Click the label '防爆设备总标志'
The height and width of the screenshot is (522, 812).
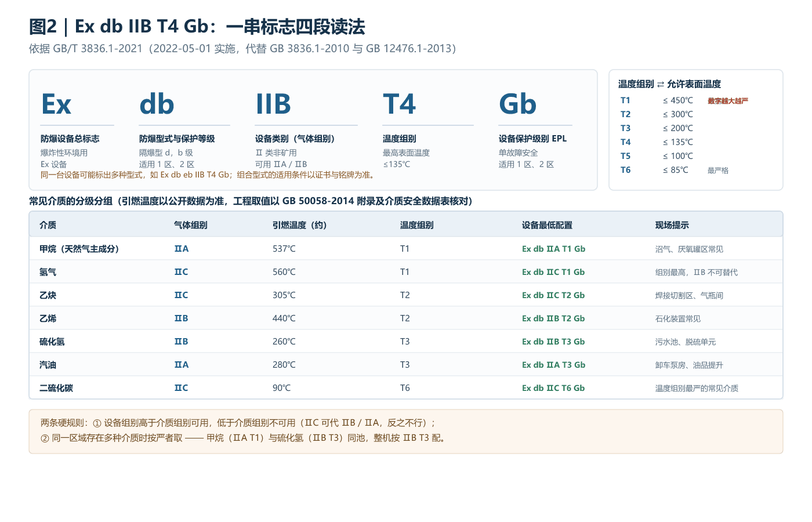(70, 139)
